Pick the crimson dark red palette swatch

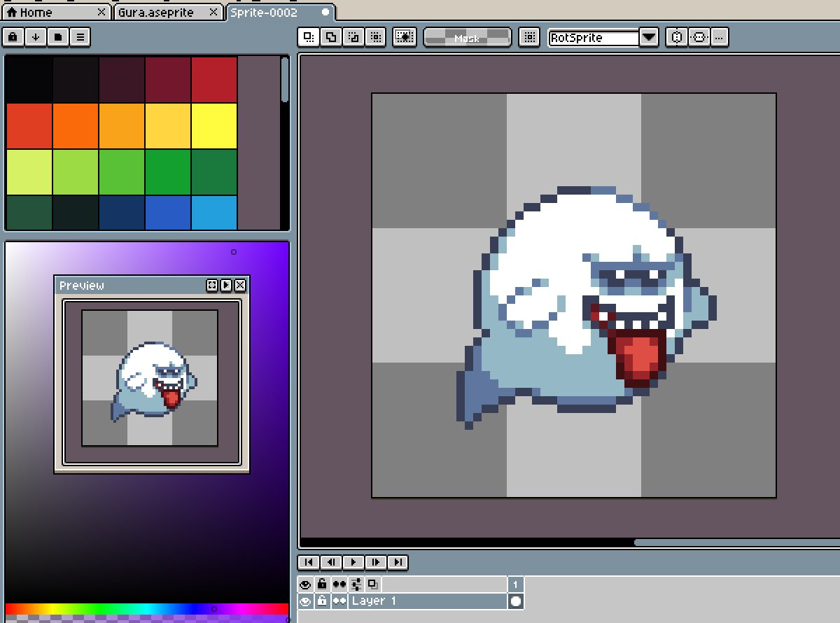click(x=168, y=80)
